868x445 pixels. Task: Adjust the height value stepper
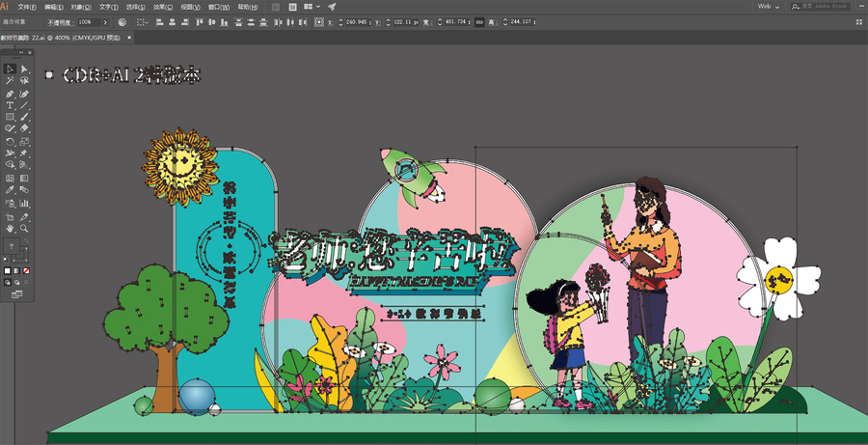pyautogui.click(x=504, y=22)
